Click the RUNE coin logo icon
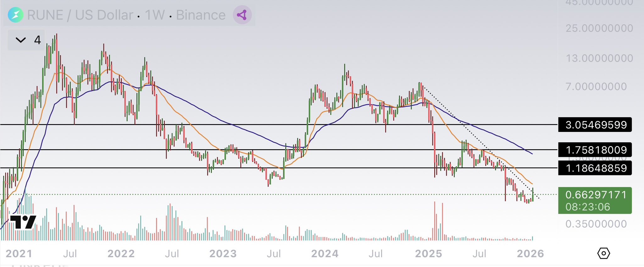 [15, 15]
